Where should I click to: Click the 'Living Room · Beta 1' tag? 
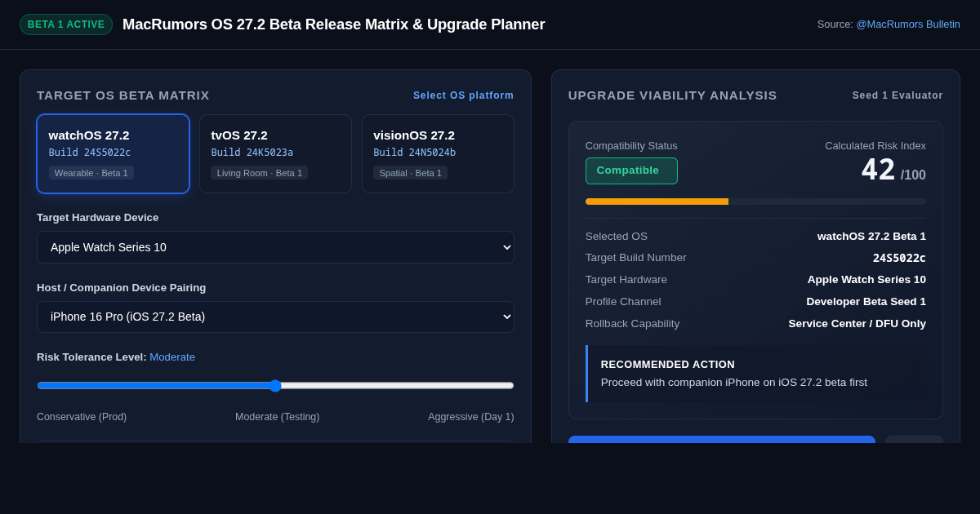260,173
